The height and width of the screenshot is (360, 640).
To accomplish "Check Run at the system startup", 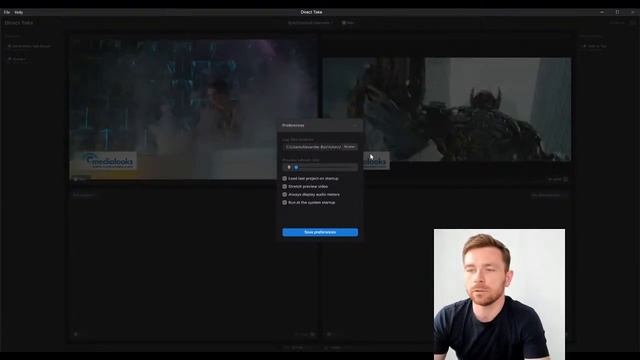I will coord(284,202).
